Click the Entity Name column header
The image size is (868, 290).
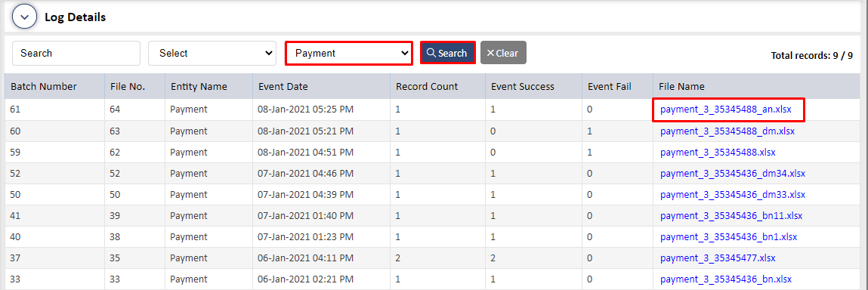[x=209, y=86]
